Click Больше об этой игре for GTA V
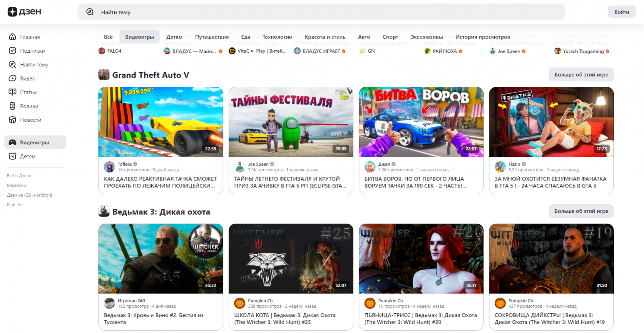This screenshot has width=644, height=333. click(x=581, y=75)
